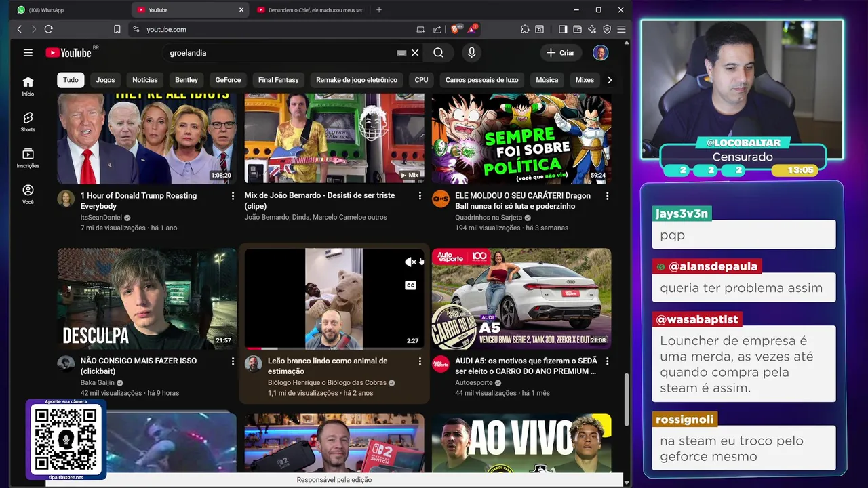Open the Quadrinhos na Sarjeta channel link
868x488 pixels.
[489, 217]
